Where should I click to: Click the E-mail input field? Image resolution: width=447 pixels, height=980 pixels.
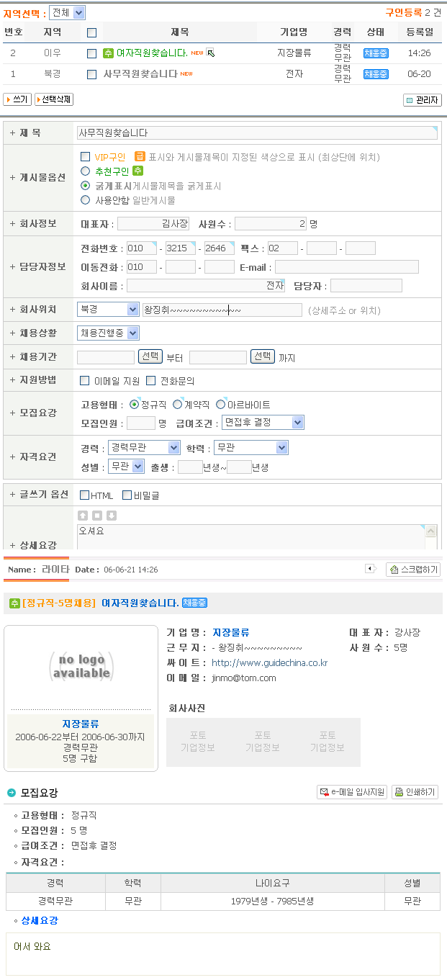[347, 267]
